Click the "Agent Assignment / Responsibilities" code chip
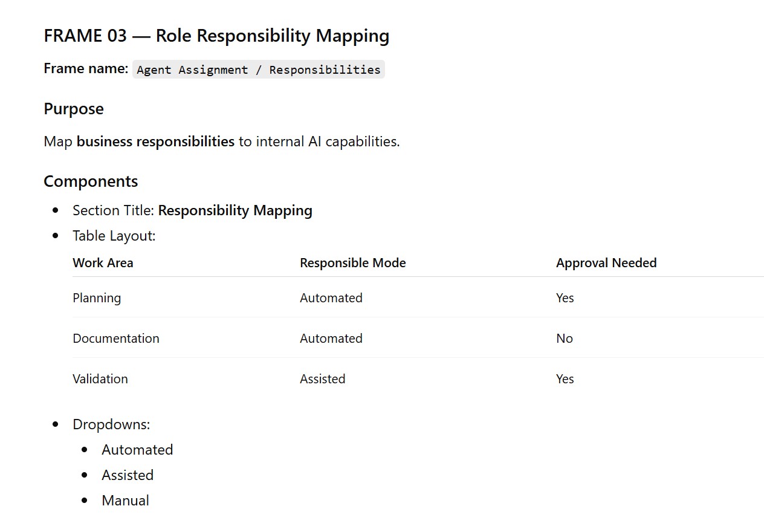Screen dimensions: 764x532 [x=259, y=70]
